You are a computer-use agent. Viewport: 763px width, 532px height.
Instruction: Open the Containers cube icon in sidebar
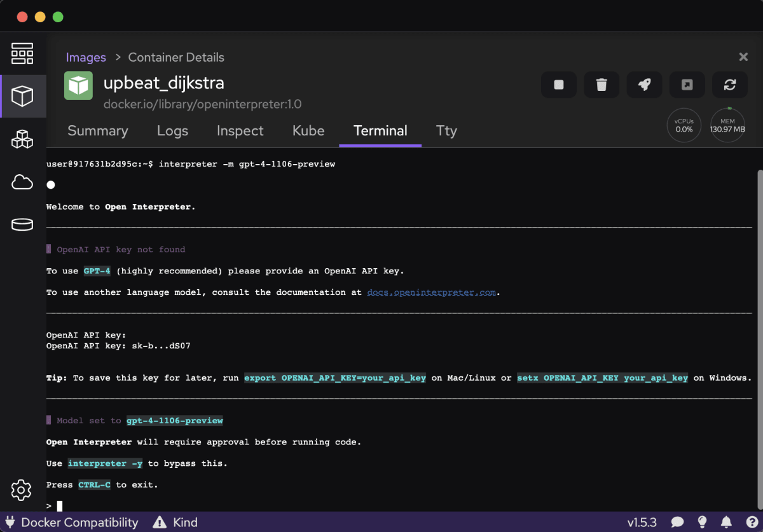pyautogui.click(x=22, y=96)
